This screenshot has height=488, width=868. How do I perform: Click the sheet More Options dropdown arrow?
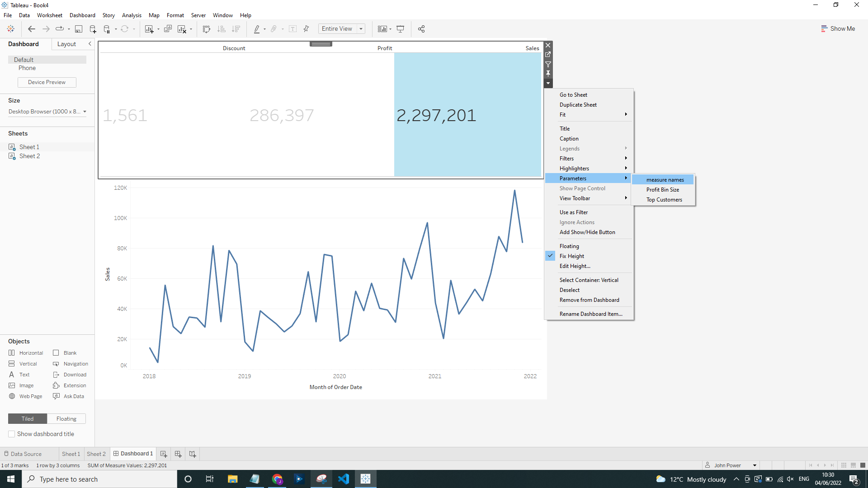click(x=548, y=83)
